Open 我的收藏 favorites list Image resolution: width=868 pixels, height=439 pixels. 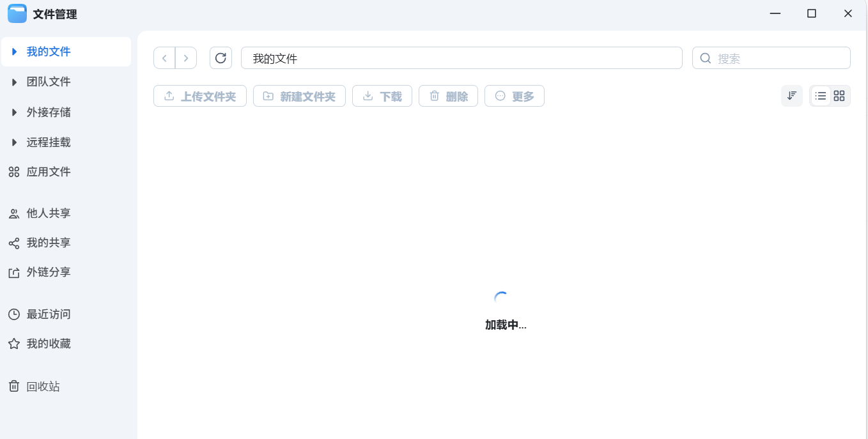pos(48,343)
